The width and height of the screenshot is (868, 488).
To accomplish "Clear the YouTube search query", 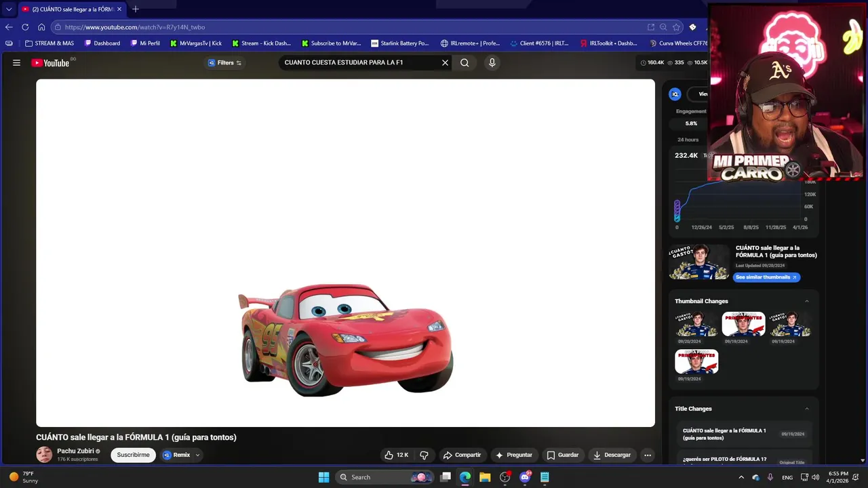I will point(445,62).
